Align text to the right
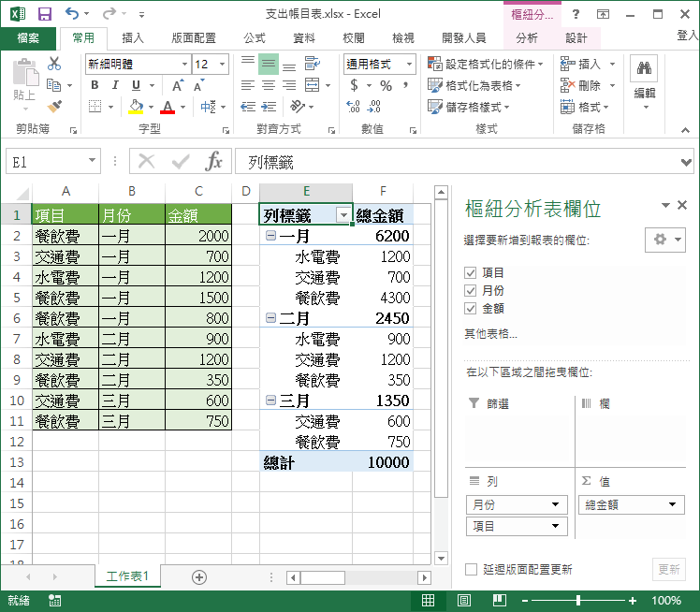700x612 pixels. pyautogui.click(x=289, y=85)
